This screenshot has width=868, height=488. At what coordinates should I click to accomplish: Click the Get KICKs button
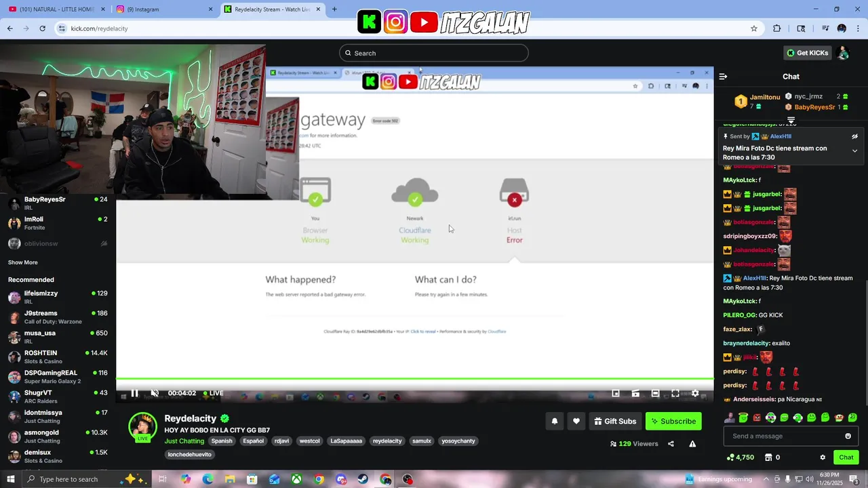click(x=808, y=53)
